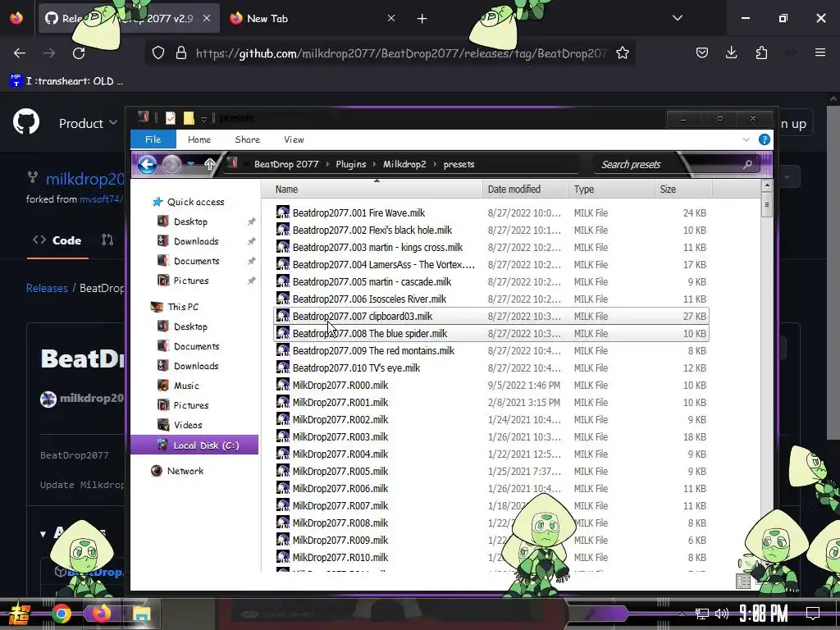840x630 pixels.
Task: Open Firefox extensions puzzle icon
Action: 761,52
